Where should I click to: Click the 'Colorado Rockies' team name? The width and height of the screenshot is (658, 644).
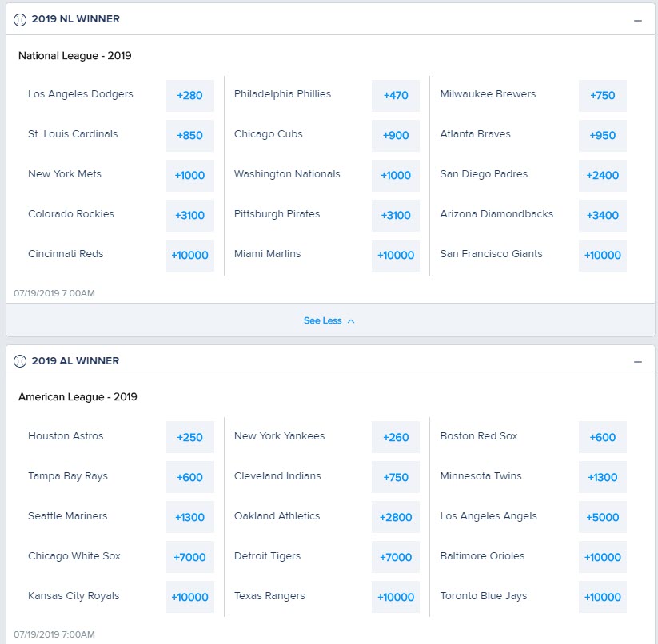pyautogui.click(x=71, y=214)
